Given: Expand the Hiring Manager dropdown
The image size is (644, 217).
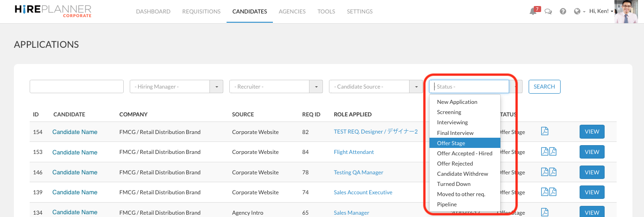Looking at the screenshot, I should click(x=216, y=87).
